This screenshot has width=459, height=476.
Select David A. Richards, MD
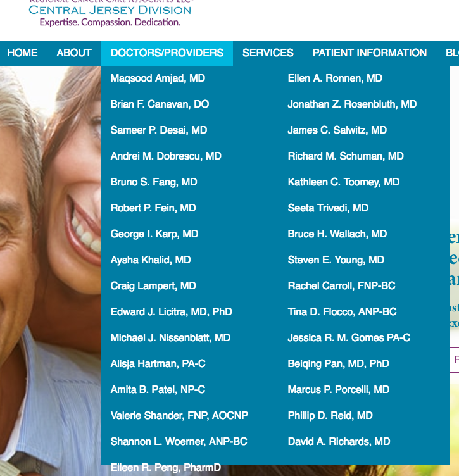point(339,442)
